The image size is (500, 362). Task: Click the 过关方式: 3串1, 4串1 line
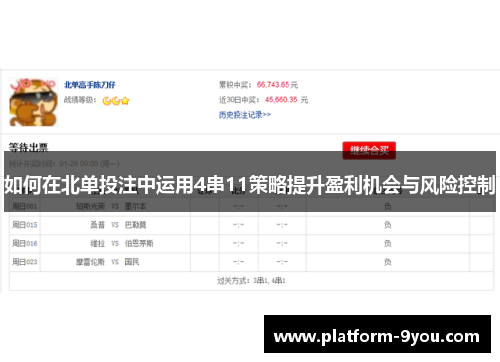pyautogui.click(x=251, y=281)
